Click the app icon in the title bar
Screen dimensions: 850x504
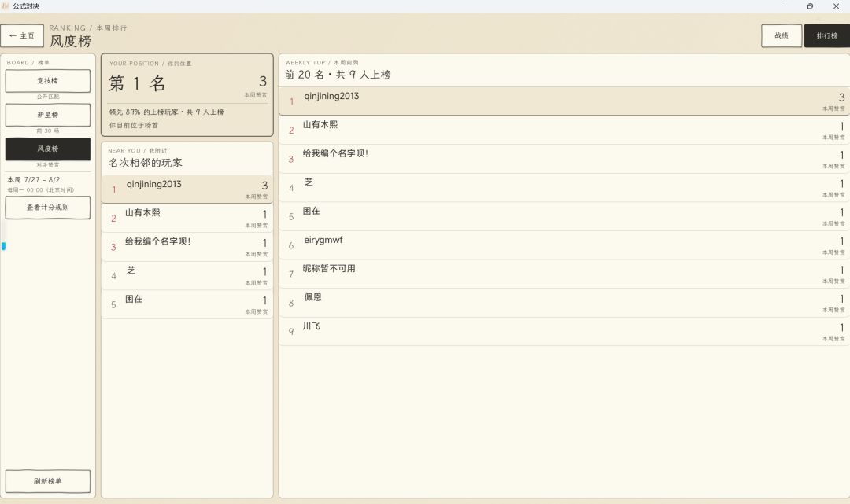6,6
